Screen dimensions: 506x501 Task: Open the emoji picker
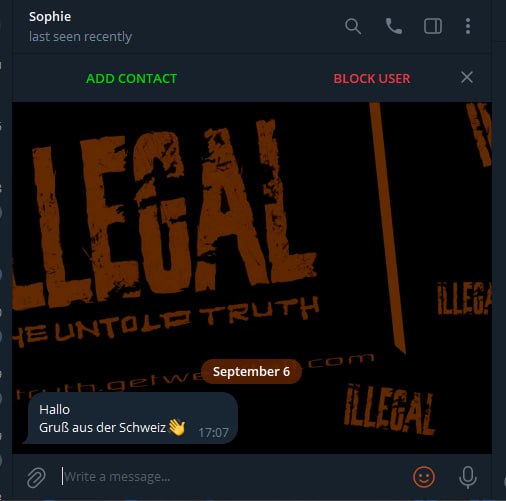[x=424, y=477]
